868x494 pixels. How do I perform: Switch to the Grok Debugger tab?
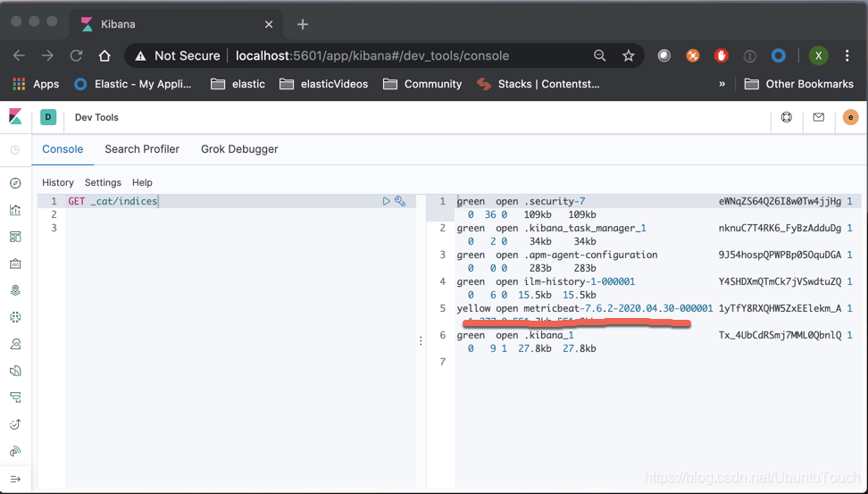coord(239,149)
